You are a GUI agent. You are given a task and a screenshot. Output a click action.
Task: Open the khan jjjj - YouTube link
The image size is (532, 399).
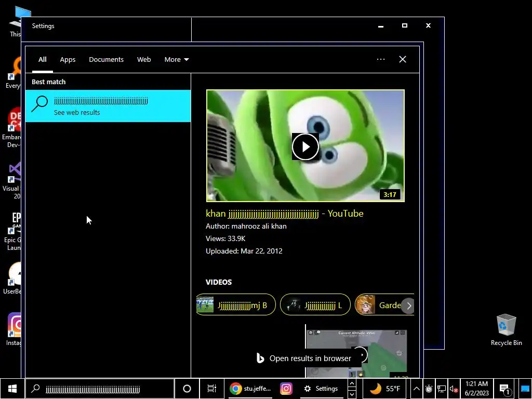[284, 214]
